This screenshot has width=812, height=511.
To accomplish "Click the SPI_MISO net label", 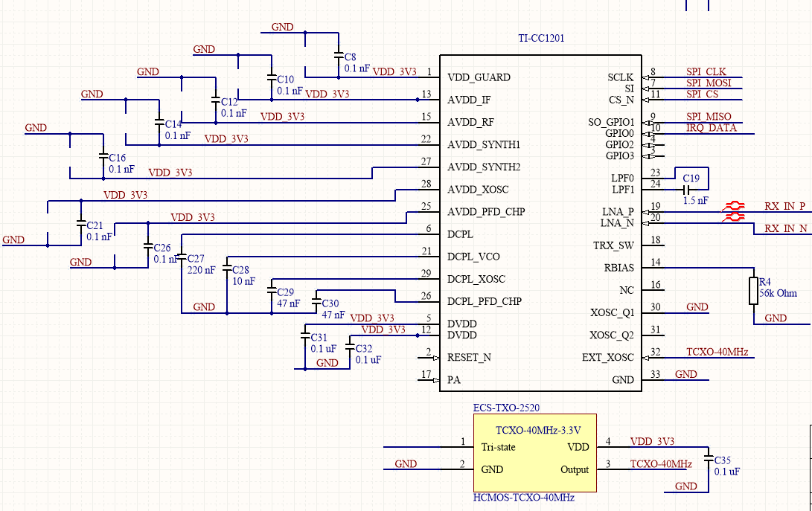I will click(709, 117).
